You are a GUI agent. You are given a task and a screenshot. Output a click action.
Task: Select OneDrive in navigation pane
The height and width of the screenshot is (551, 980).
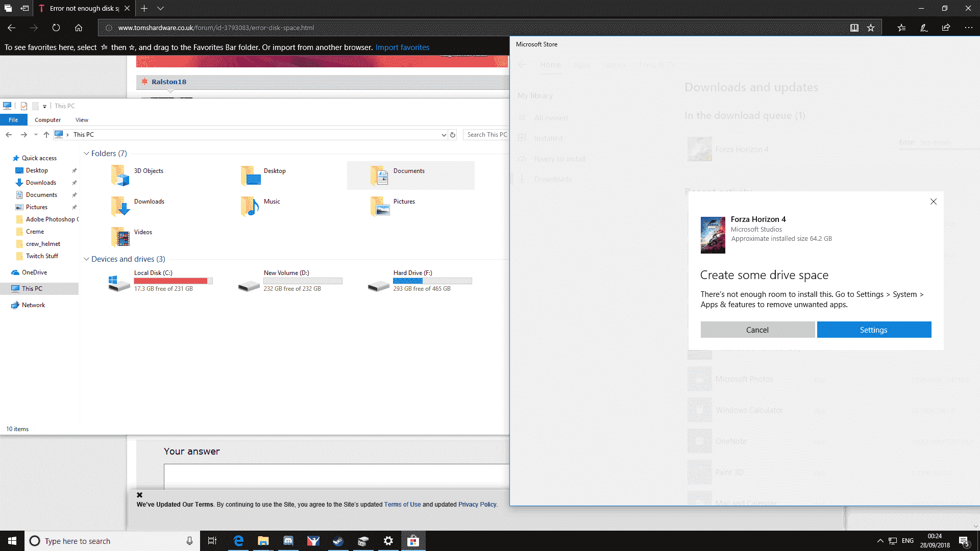(34, 272)
